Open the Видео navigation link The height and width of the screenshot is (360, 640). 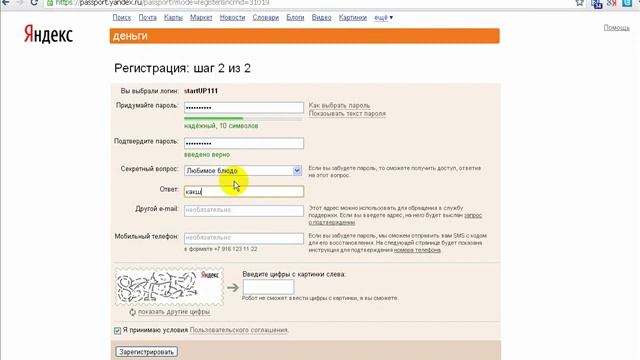pyautogui.click(x=321, y=18)
